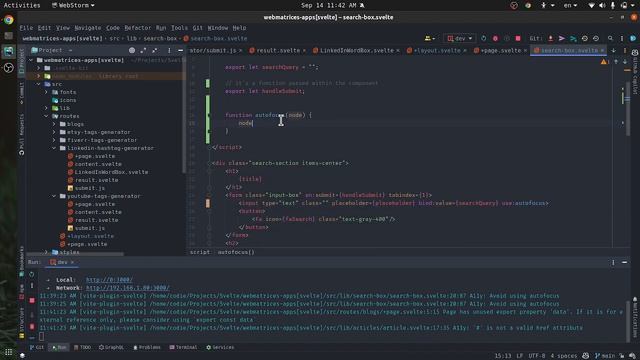
Task: Click the debug bug icon in the toolbar
Action: point(495,38)
